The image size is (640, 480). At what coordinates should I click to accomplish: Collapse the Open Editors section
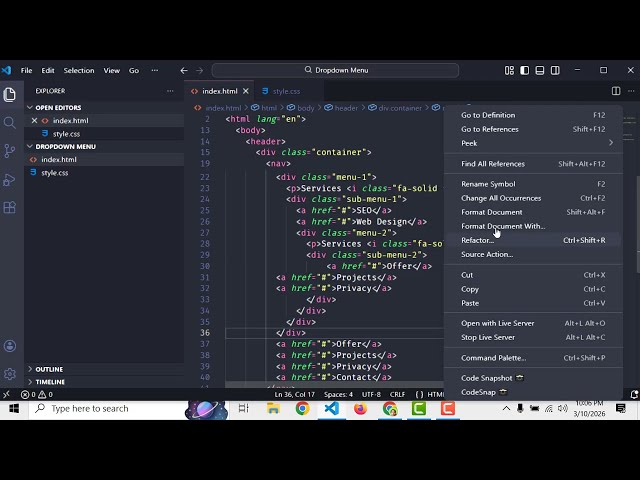pyautogui.click(x=58, y=107)
